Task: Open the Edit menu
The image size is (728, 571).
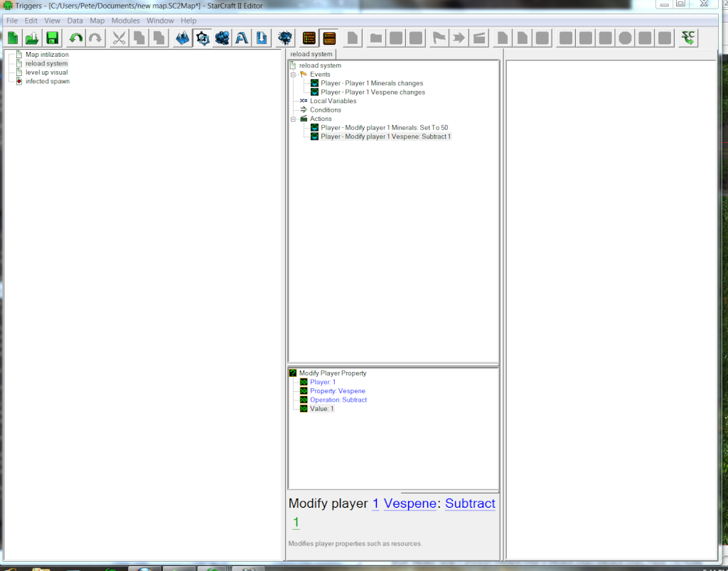Action: [x=31, y=21]
